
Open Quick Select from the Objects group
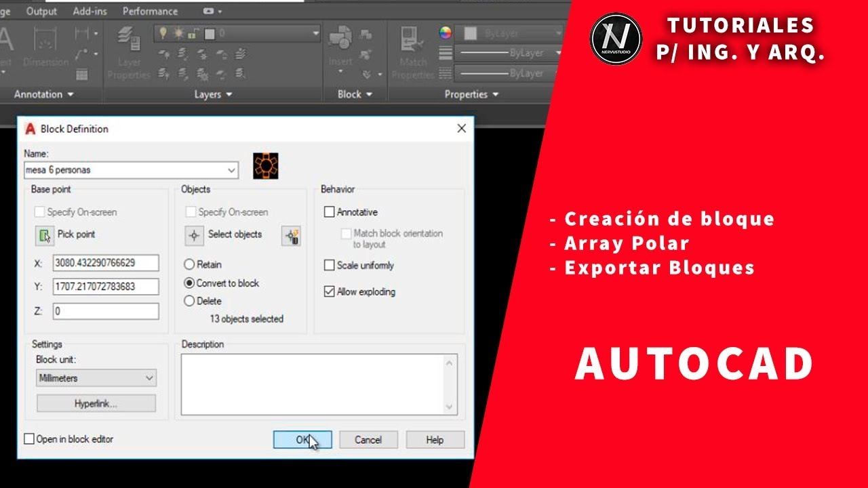tap(292, 236)
